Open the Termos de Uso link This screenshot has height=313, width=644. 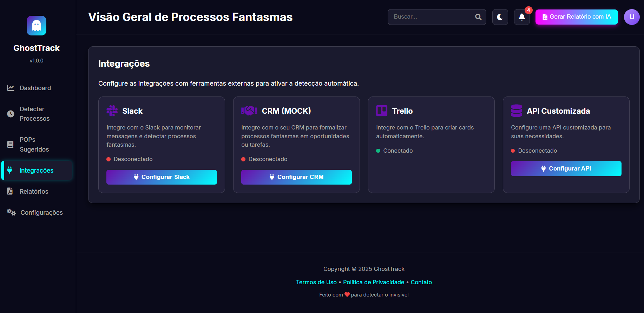click(316, 282)
